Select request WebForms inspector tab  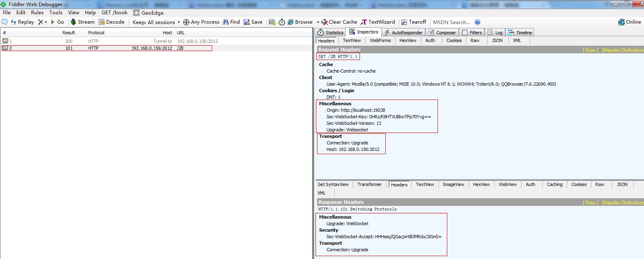pos(380,40)
